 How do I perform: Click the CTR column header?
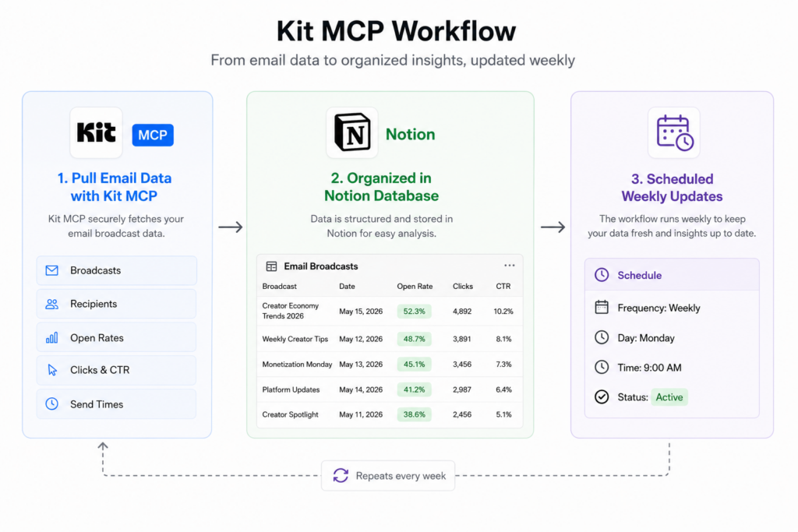pos(503,287)
